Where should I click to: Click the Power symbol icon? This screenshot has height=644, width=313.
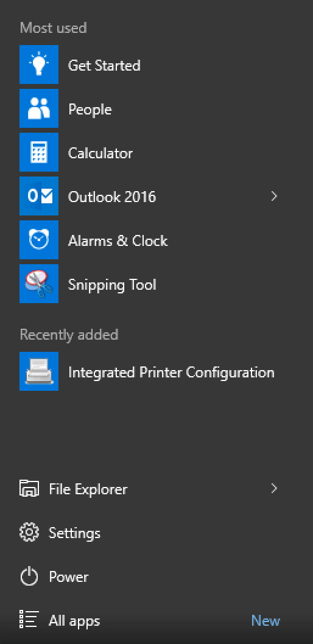29,576
